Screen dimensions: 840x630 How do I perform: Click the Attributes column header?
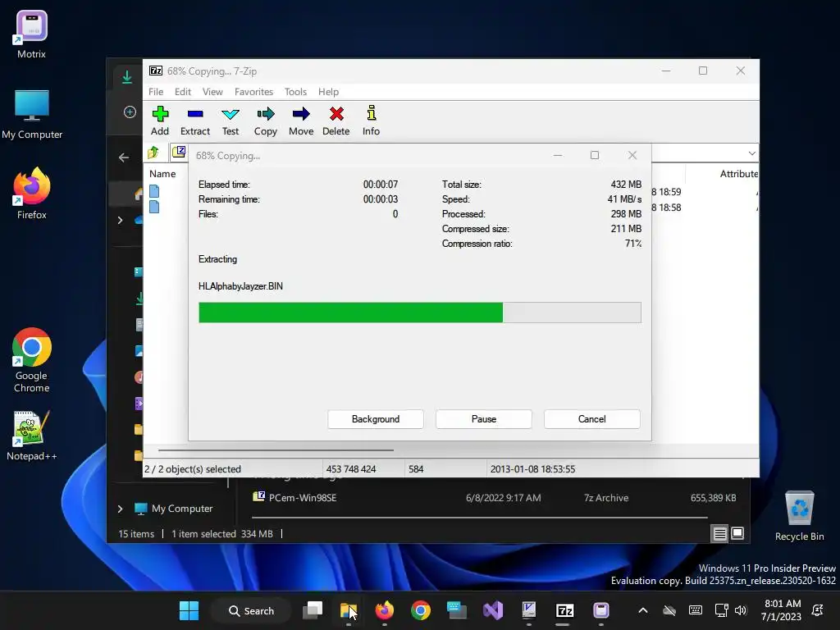(x=739, y=174)
